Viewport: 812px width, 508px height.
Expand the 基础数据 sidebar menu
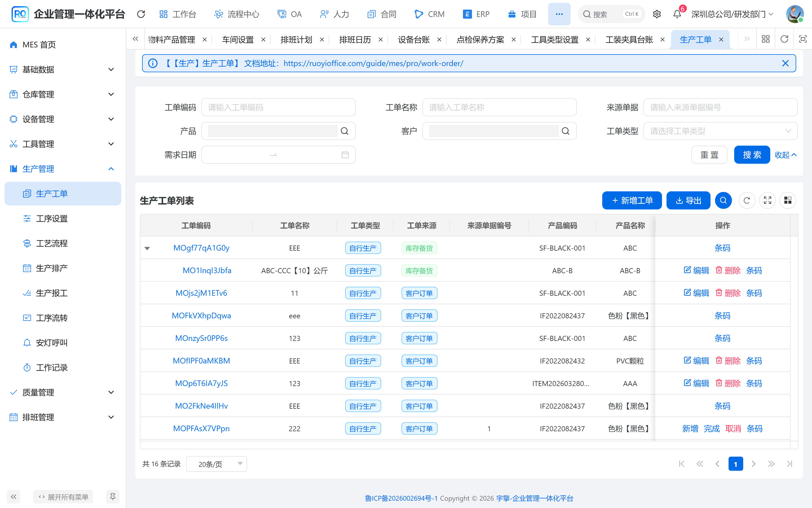pyautogui.click(x=62, y=69)
